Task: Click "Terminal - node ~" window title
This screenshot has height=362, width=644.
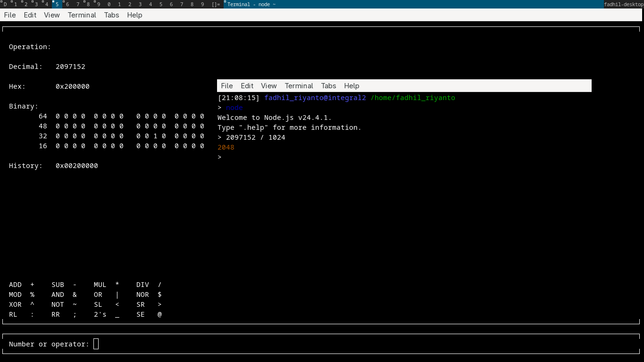Action: [x=251, y=4]
